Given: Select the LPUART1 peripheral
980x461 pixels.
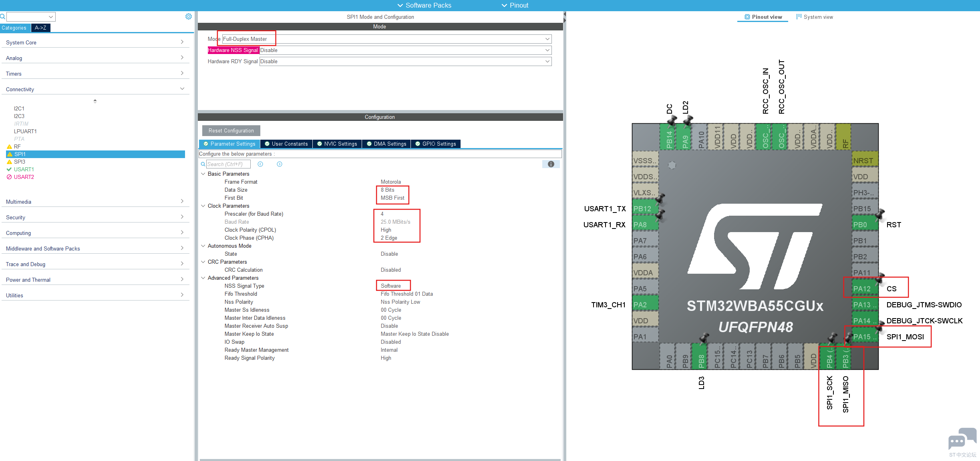Looking at the screenshot, I should coord(25,131).
